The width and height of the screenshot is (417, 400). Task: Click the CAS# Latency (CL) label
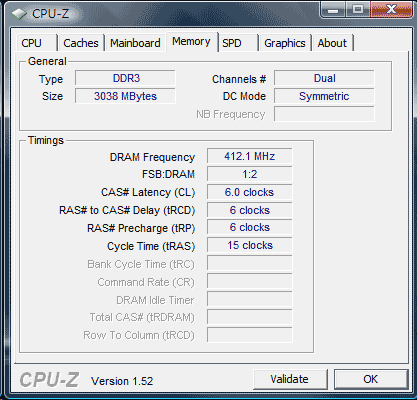point(148,192)
